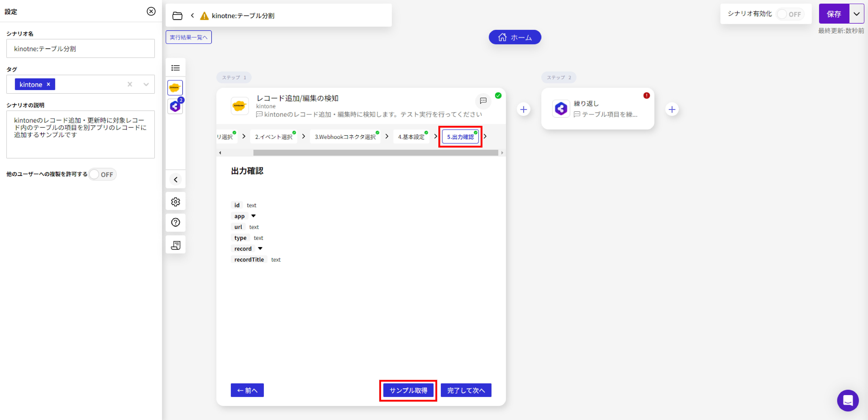The width and height of the screenshot is (868, 420).
Task: Open the dropdown arrow beside 保存
Action: [856, 14]
